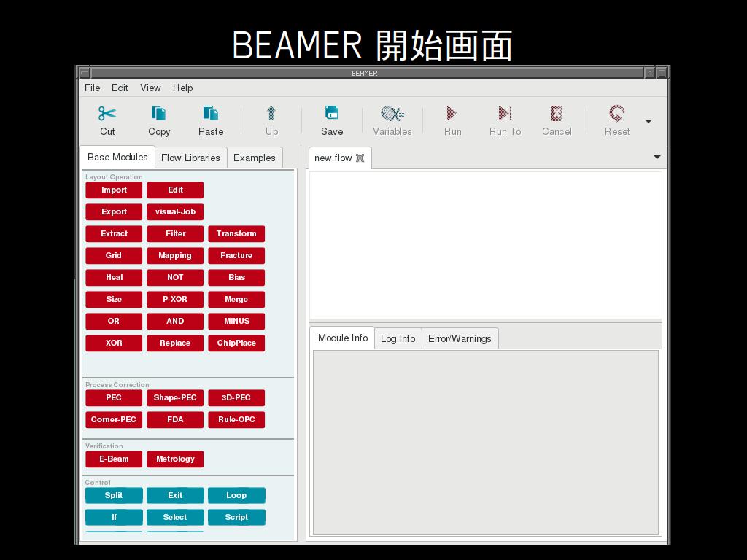
Task: Click the Corner-PEC button
Action: pos(114,420)
